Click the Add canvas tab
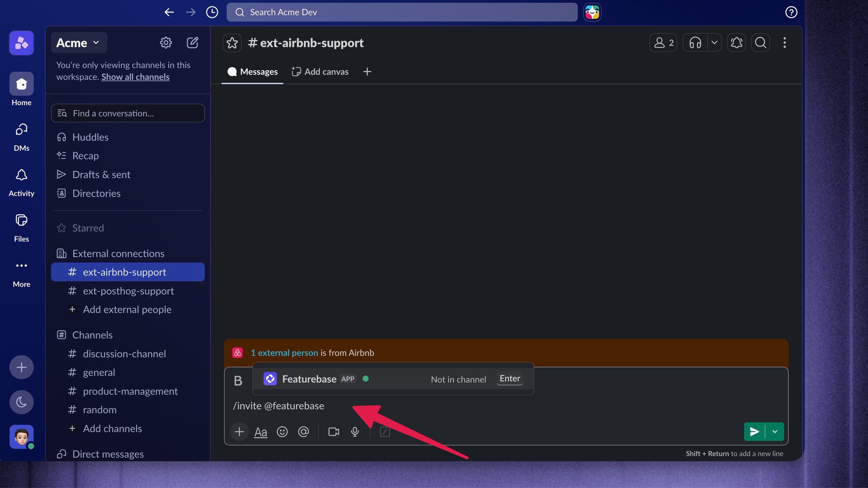The height and width of the screenshot is (488, 868). pos(320,72)
